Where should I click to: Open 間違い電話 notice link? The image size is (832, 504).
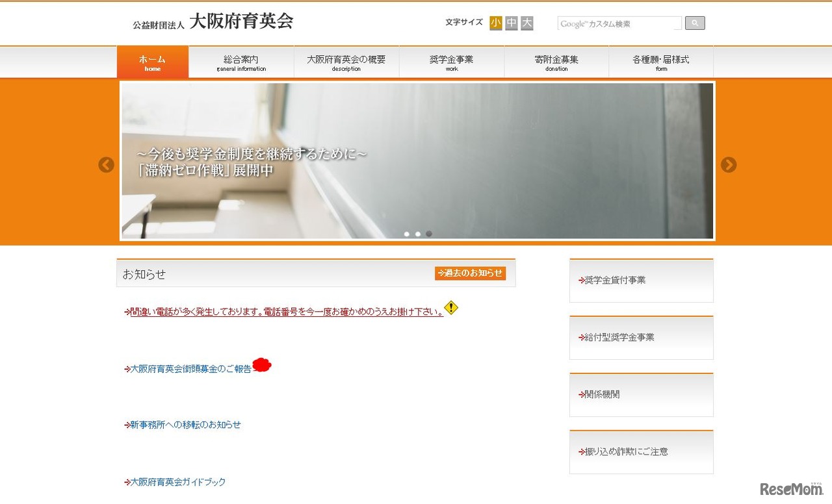[287, 312]
